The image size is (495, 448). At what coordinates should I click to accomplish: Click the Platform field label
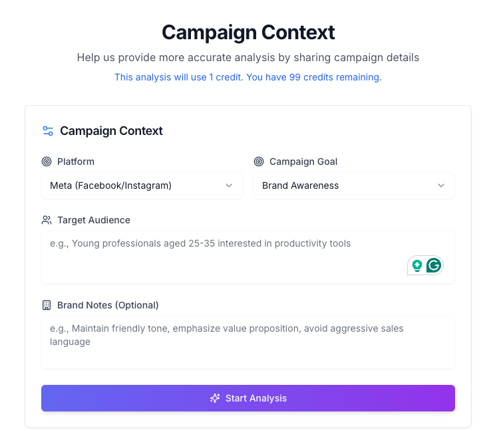coord(76,162)
